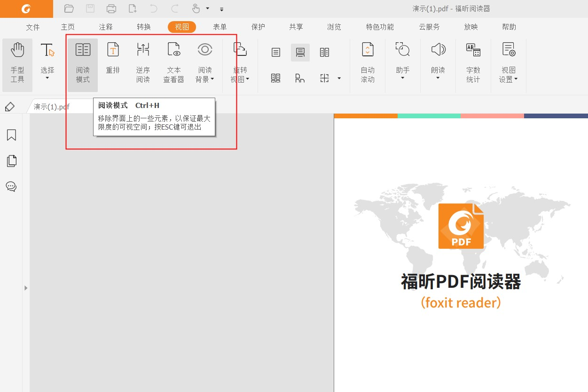Open the Slideshow (放映) tab
588x392 pixels.
point(471,27)
